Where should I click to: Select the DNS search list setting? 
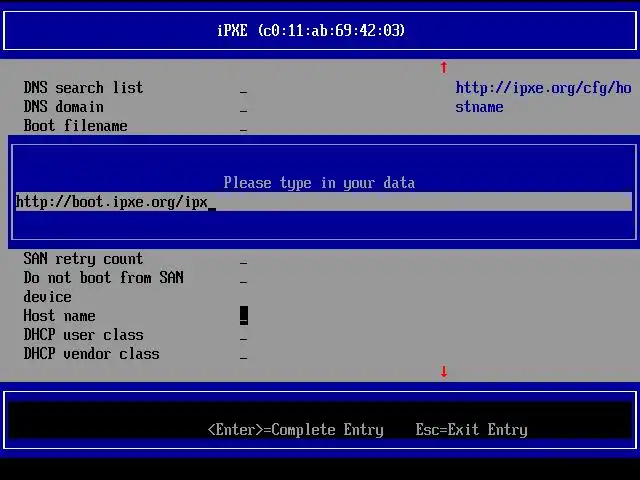83,87
